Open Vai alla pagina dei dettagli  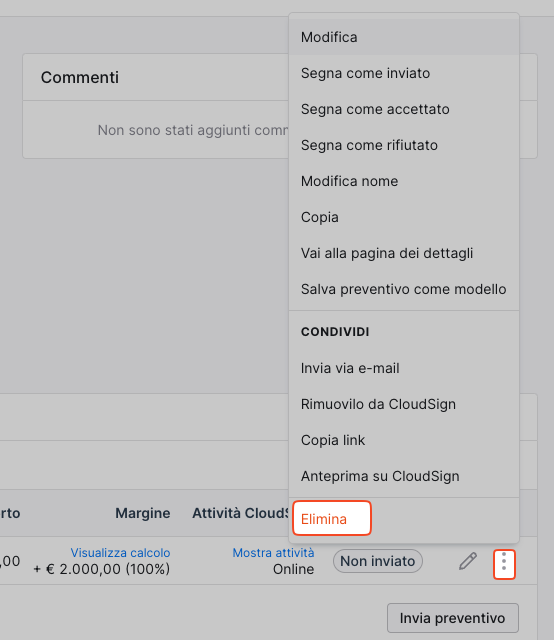pyautogui.click(x=404, y=253)
